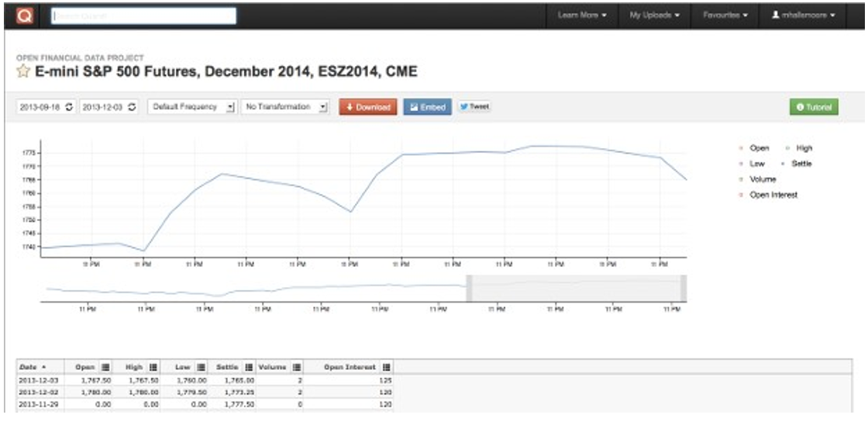Open the No Transformation dropdown
Screen dimensions: 868x432
(285, 107)
